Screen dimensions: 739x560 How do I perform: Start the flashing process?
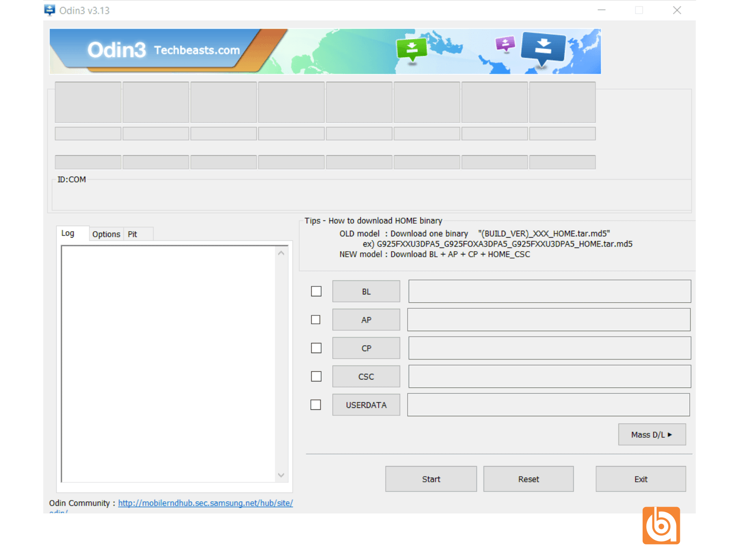tap(431, 479)
